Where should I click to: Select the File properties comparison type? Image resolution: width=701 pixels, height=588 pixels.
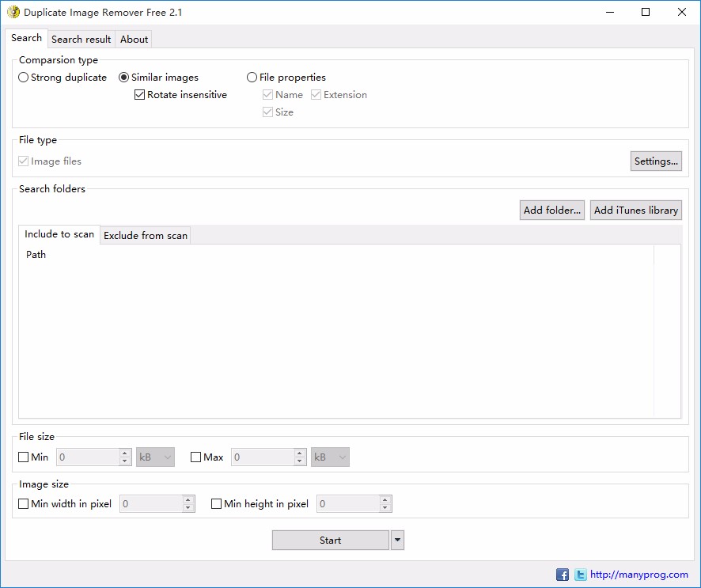point(252,77)
